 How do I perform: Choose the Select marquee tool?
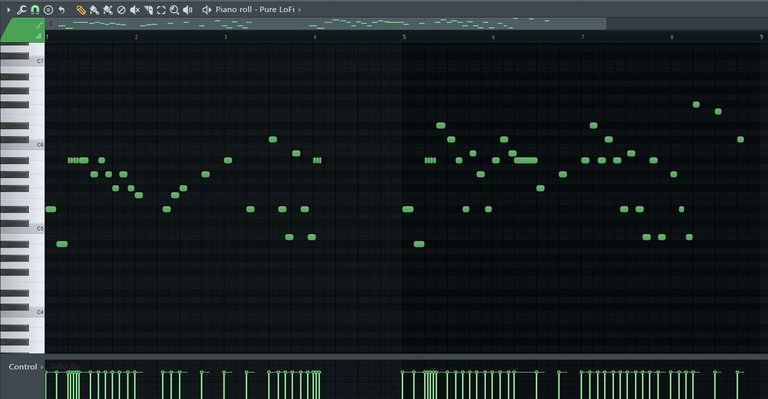[161, 9]
